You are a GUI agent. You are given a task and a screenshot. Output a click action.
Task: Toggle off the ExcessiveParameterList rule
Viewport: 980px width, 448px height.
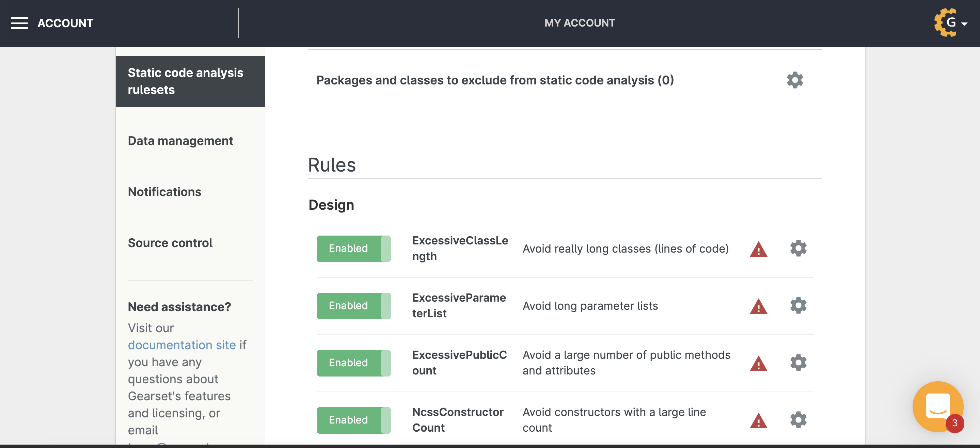[353, 306]
